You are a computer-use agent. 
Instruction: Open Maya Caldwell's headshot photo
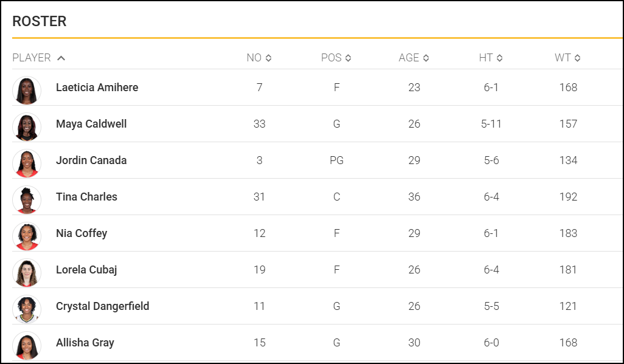click(27, 127)
